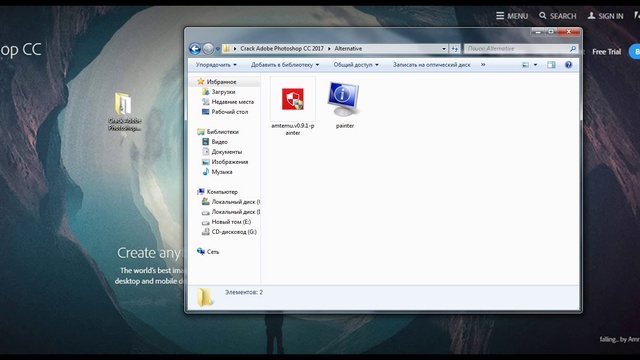640x360 pixels.
Task: Open the Видео library
Action: (x=219, y=142)
